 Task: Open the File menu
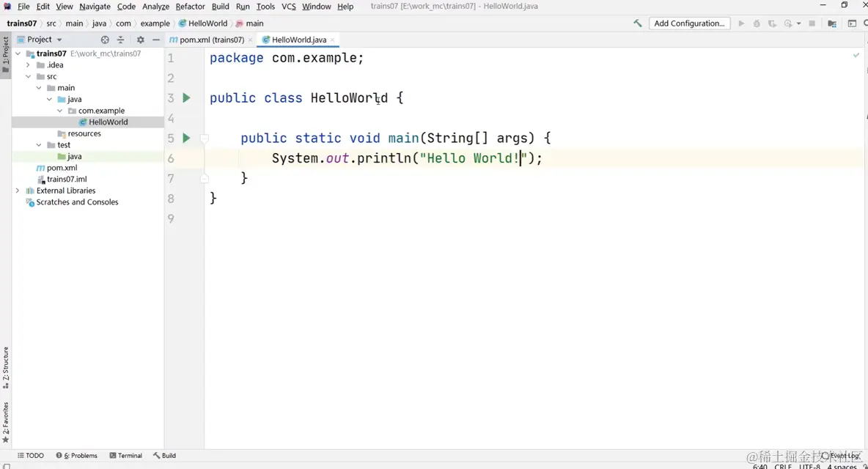click(x=23, y=7)
